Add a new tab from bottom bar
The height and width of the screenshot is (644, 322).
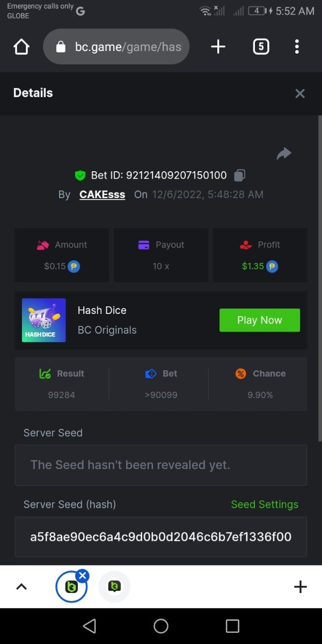(x=301, y=587)
